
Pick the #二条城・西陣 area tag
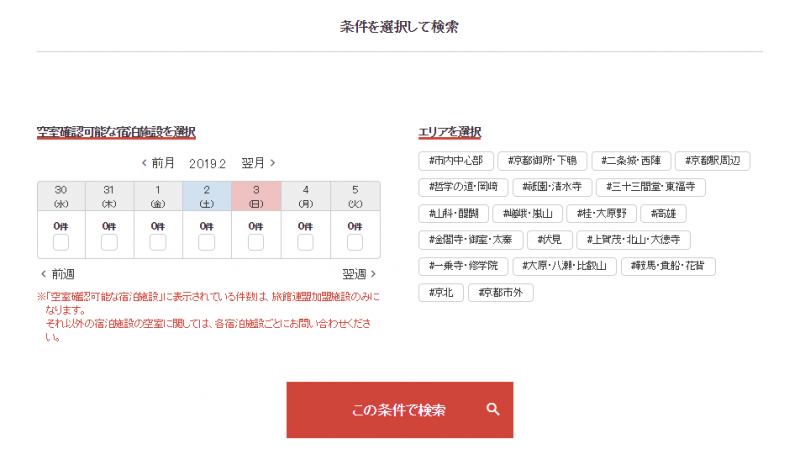pyautogui.click(x=630, y=161)
